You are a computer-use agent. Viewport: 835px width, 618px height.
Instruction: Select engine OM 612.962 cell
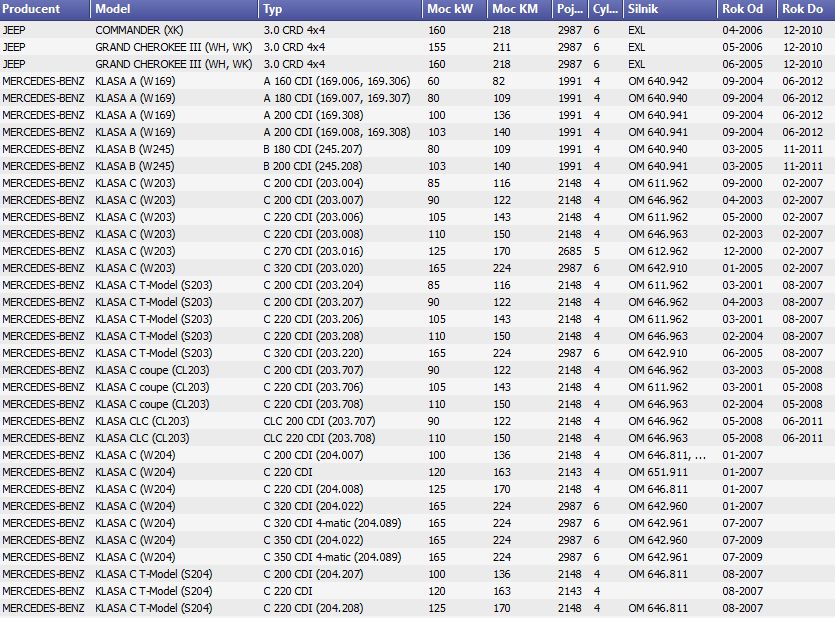(658, 252)
